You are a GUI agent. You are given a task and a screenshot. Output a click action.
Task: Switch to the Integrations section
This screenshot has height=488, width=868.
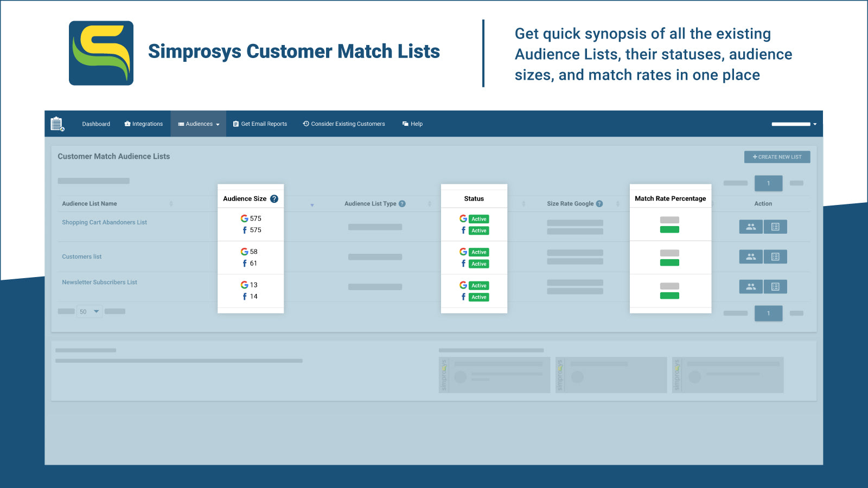pos(143,124)
